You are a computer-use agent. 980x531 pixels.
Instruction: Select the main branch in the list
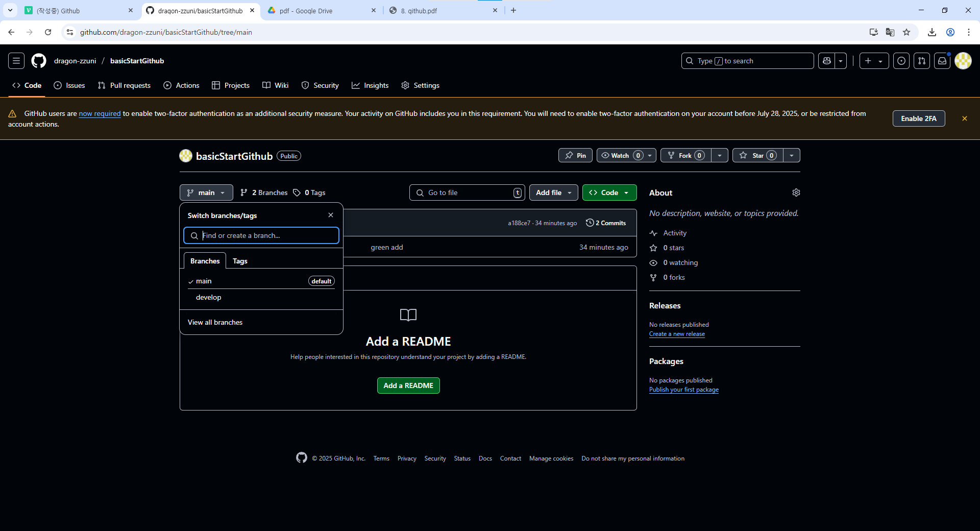coord(261,281)
